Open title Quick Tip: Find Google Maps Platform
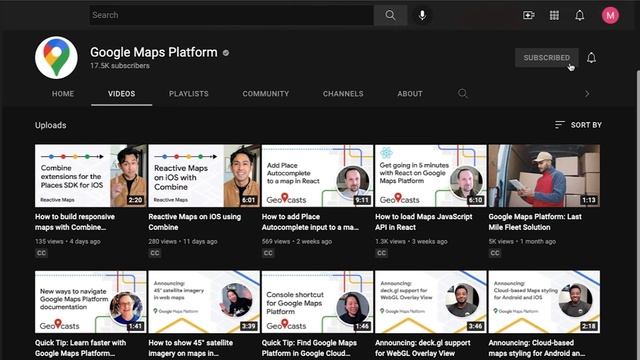 click(309, 348)
